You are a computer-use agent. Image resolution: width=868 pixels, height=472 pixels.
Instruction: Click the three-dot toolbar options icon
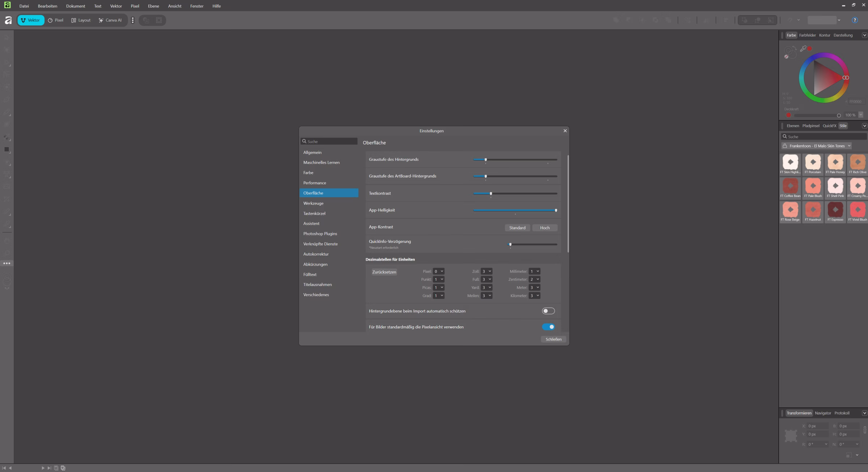tap(133, 20)
